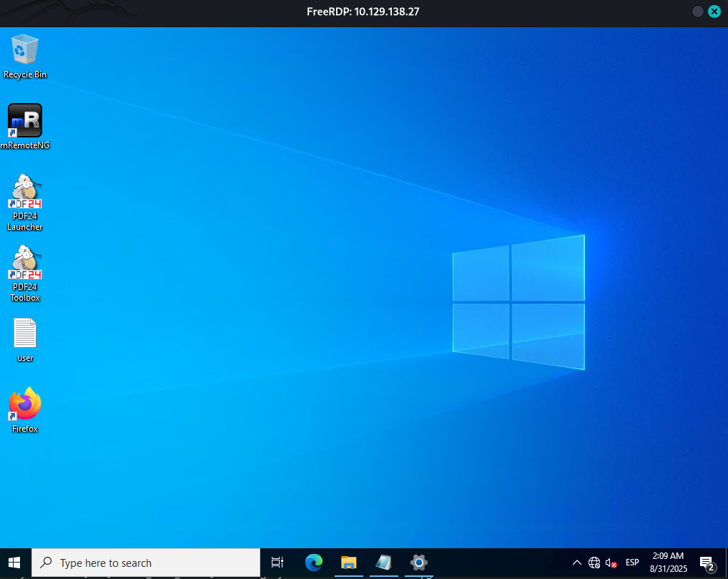Open Task View from the taskbar

pyautogui.click(x=277, y=563)
